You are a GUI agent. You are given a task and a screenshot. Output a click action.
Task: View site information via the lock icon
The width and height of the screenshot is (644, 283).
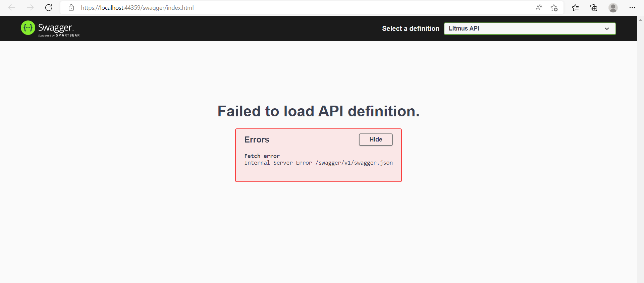click(x=71, y=8)
